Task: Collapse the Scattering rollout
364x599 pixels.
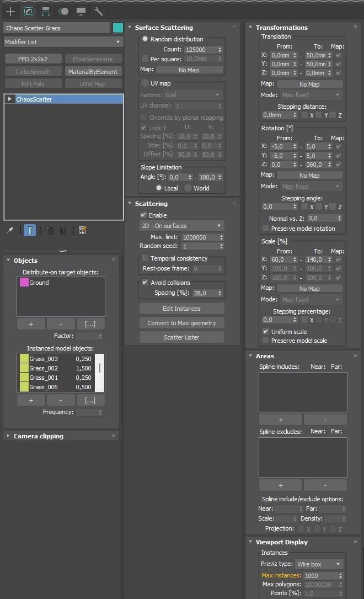Action: tap(130, 204)
